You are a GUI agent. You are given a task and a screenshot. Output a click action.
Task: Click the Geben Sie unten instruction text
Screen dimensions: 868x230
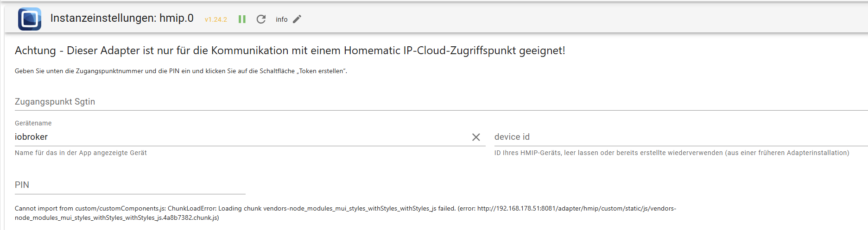click(x=181, y=71)
